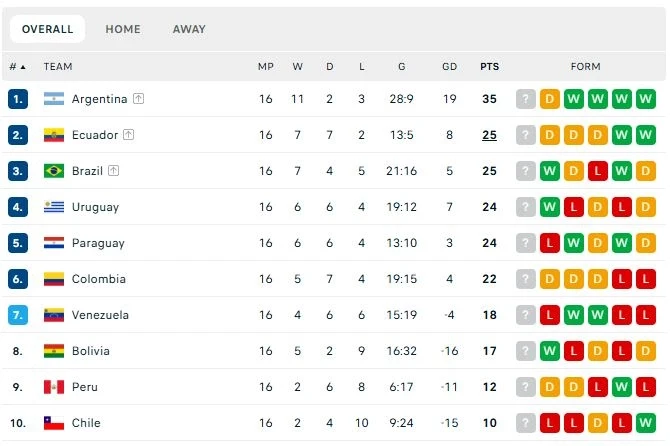Viewport: 670px width, 446px height.
Task: Click Chile's green W form badge
Action: 645,423
